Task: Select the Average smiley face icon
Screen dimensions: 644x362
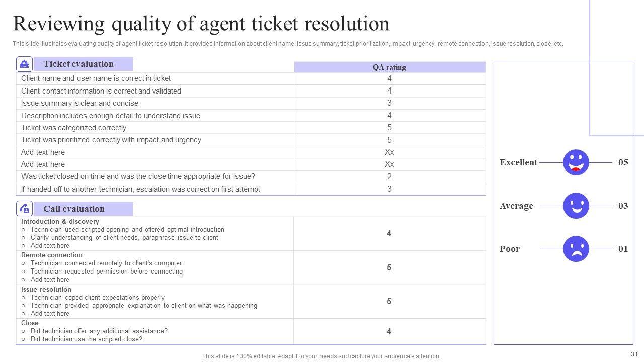Action: pyautogui.click(x=576, y=206)
